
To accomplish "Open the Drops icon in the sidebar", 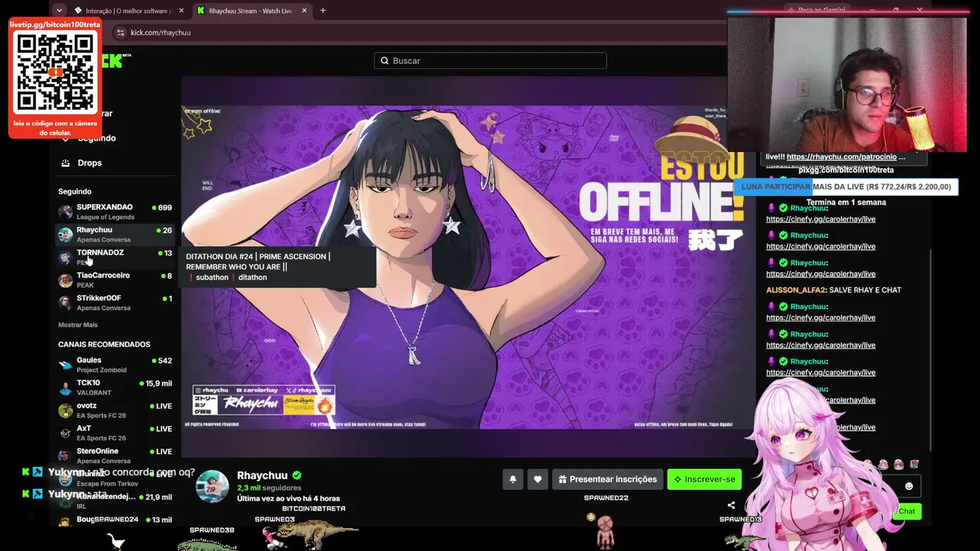I will pos(66,163).
